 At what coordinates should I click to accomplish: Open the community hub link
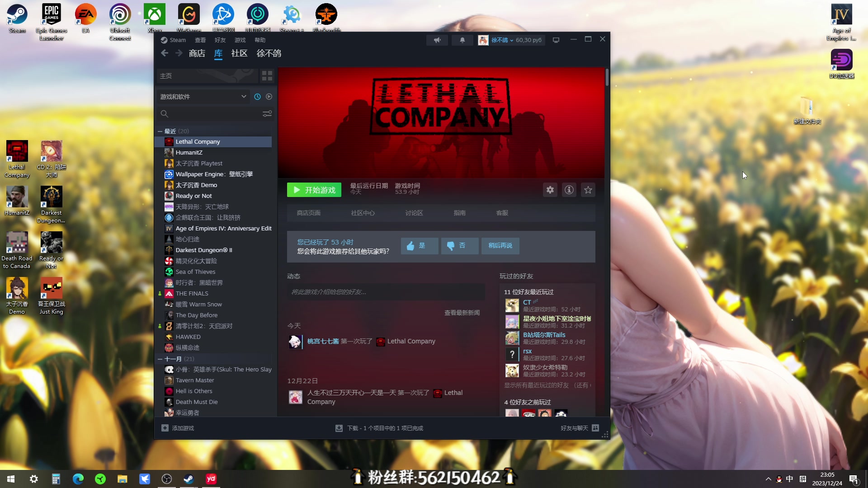coord(363,213)
